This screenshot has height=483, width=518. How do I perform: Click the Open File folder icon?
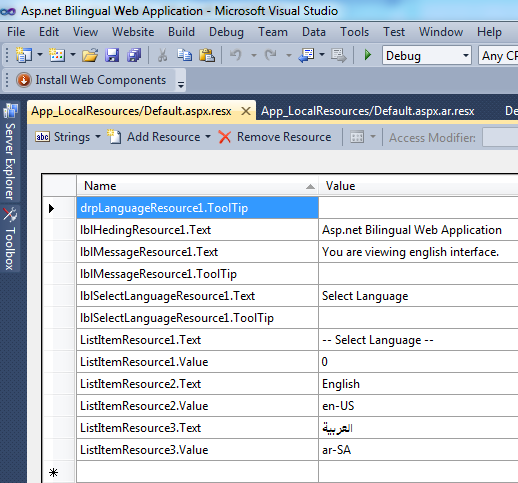click(90, 55)
